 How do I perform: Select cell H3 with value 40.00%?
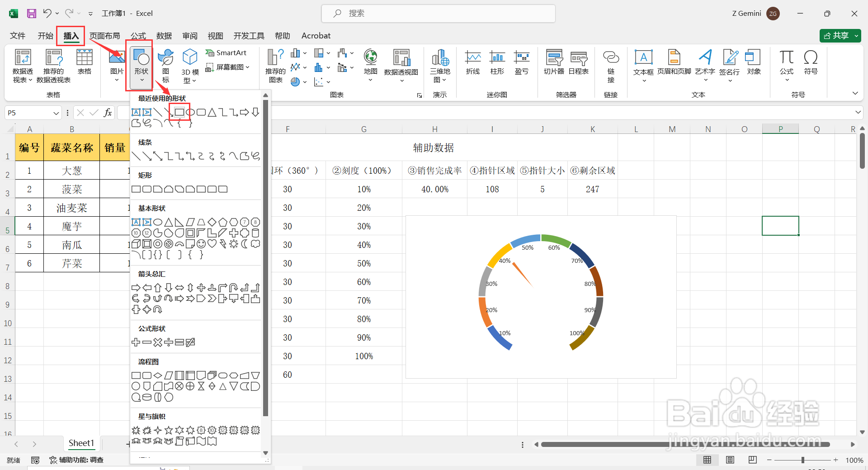(434, 189)
